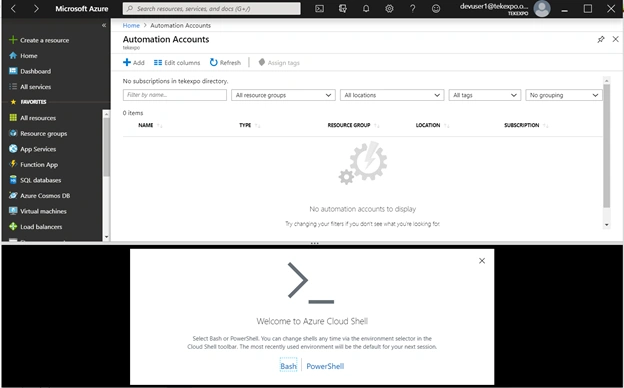Click the Cloud Shell resize handle dots
The width and height of the screenshot is (624, 388).
coord(314,243)
